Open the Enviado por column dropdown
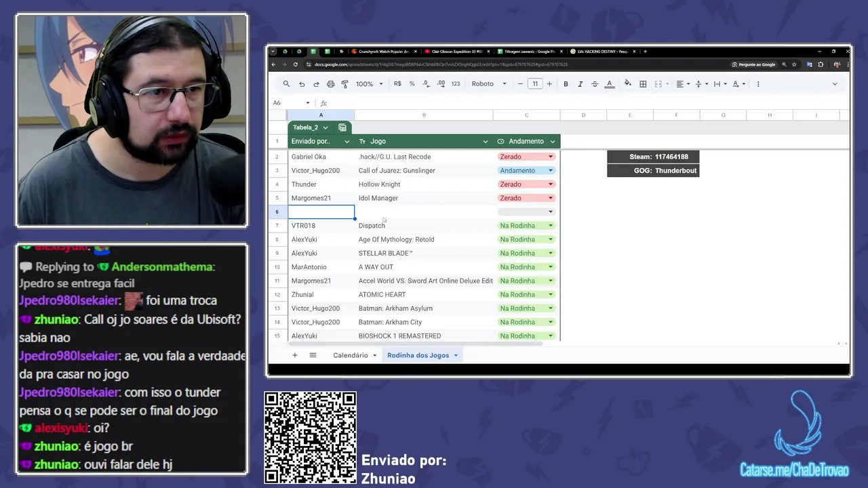 tap(347, 142)
